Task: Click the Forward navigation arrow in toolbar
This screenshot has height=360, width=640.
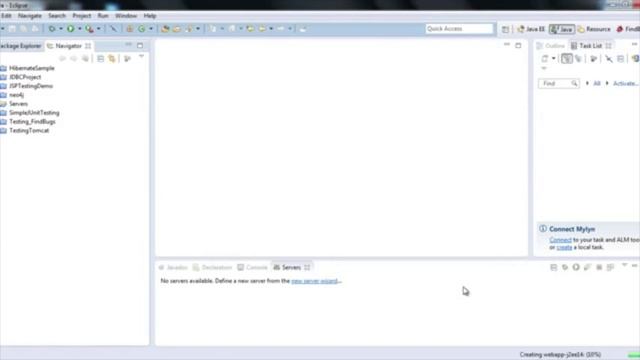Action: [281, 29]
